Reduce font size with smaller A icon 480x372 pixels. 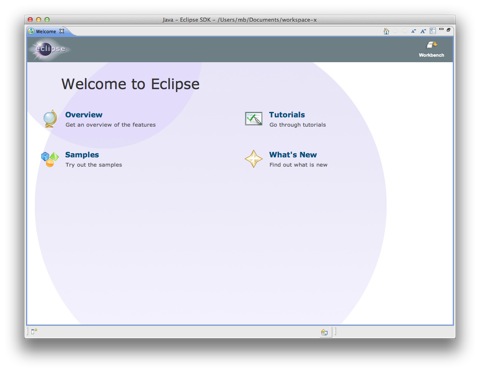(x=414, y=31)
